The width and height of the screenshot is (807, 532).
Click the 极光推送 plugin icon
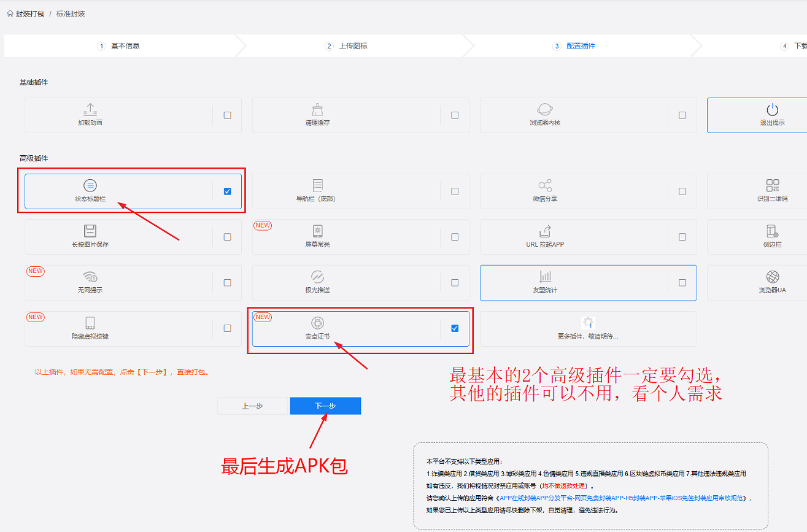click(x=317, y=277)
